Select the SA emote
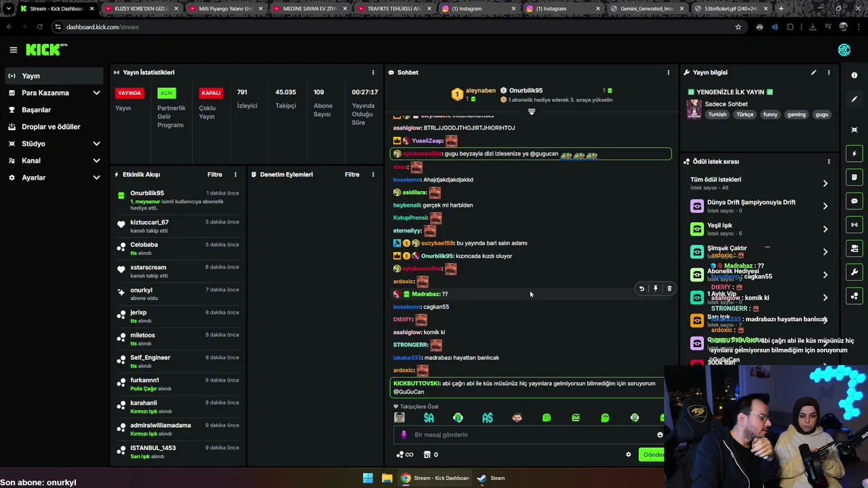The width and height of the screenshot is (868, 488). 429,418
